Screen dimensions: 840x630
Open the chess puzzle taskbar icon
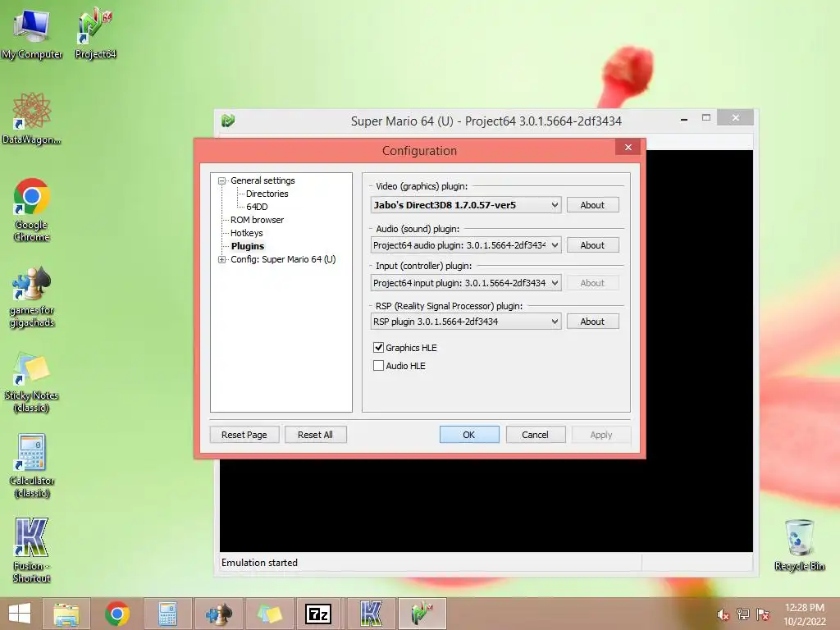pyautogui.click(x=218, y=614)
